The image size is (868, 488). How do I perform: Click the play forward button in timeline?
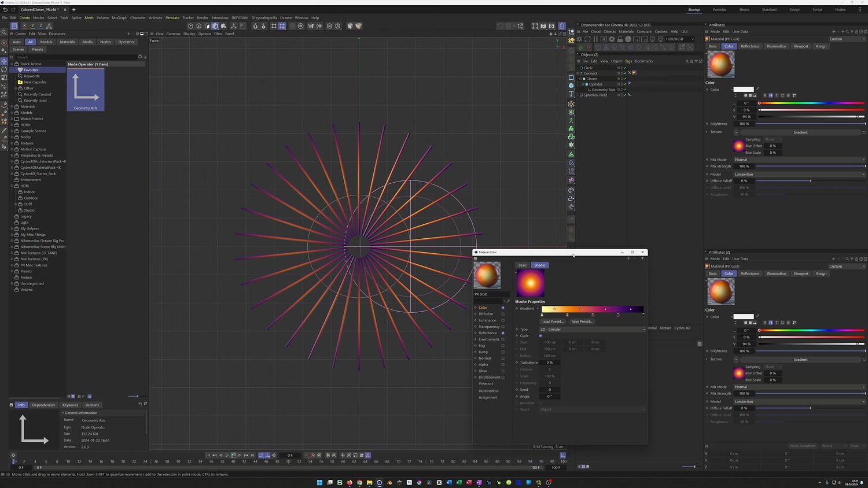click(x=227, y=456)
